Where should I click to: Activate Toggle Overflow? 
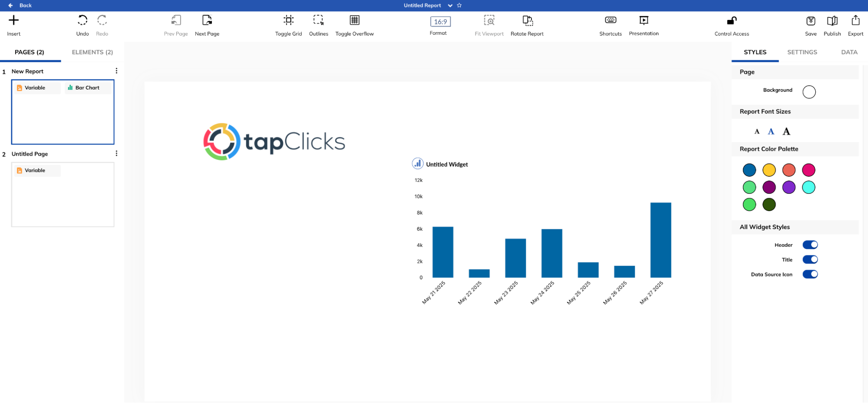[x=354, y=20]
